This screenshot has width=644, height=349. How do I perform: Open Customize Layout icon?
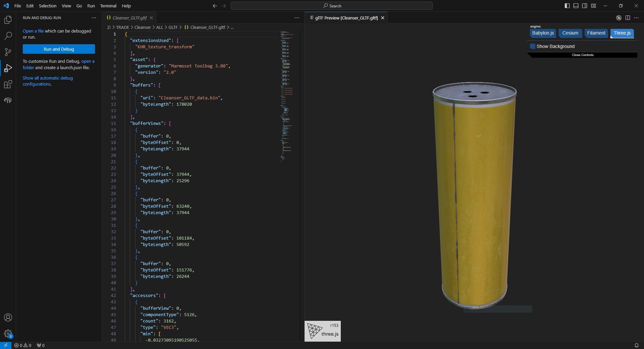[x=593, y=6]
